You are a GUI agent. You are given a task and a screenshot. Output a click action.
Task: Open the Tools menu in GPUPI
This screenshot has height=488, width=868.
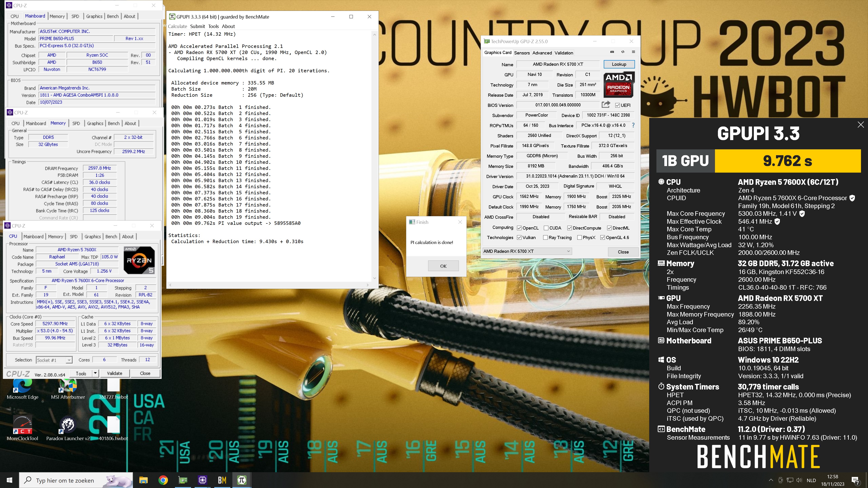click(x=213, y=26)
